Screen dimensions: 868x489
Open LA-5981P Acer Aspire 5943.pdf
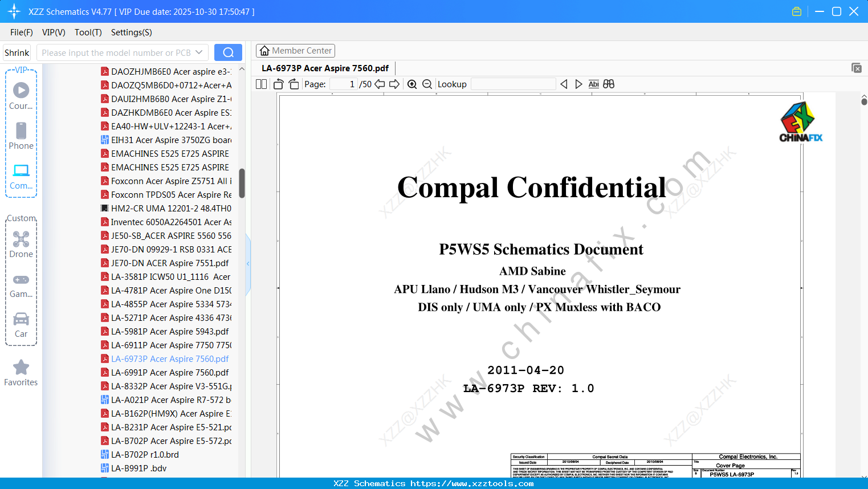(165, 332)
